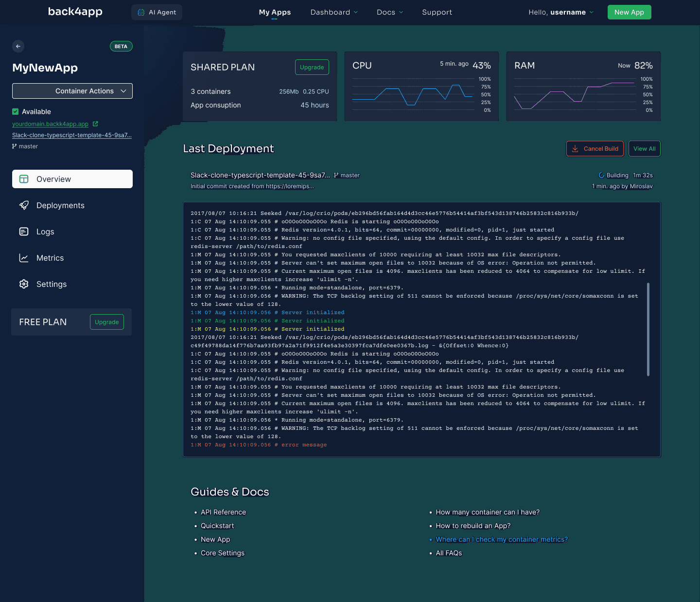Open 'How to rebuild an App?'

(473, 526)
